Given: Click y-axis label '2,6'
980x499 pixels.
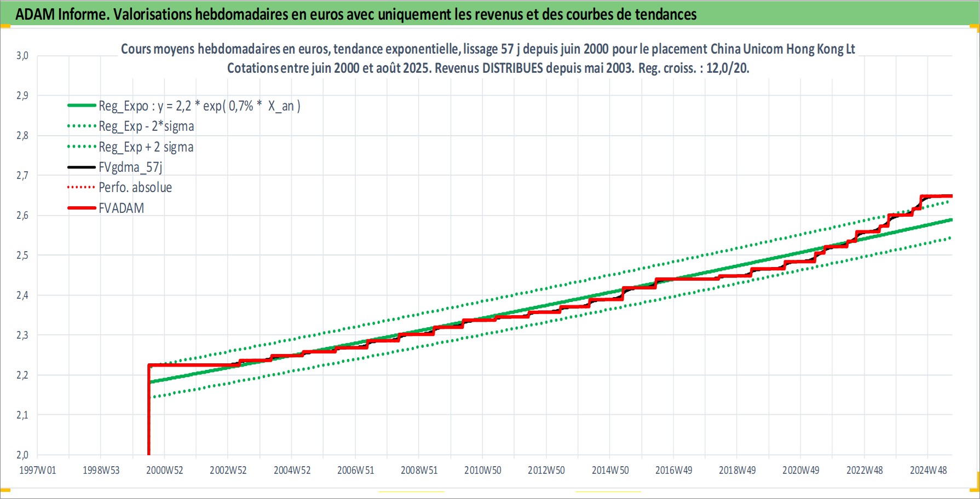Looking at the screenshot, I should coord(22,216).
